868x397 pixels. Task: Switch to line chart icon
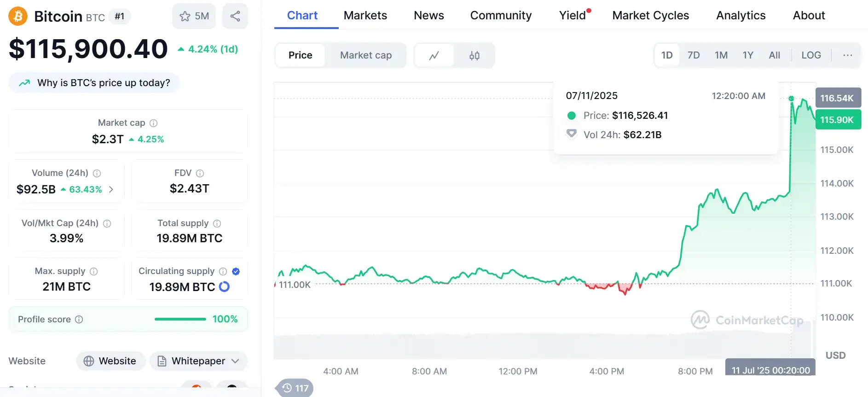tap(434, 55)
